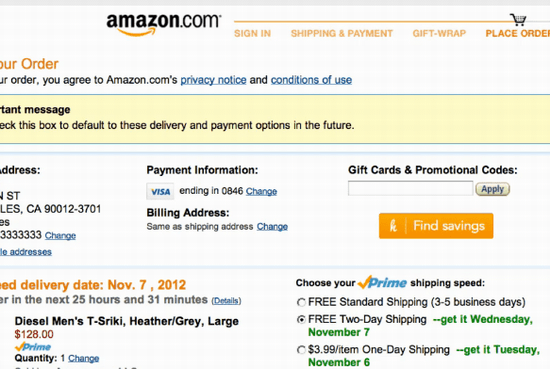Select FREE Two-Day Shipping radio option
Screen dimensions: 550x369
[301, 320]
